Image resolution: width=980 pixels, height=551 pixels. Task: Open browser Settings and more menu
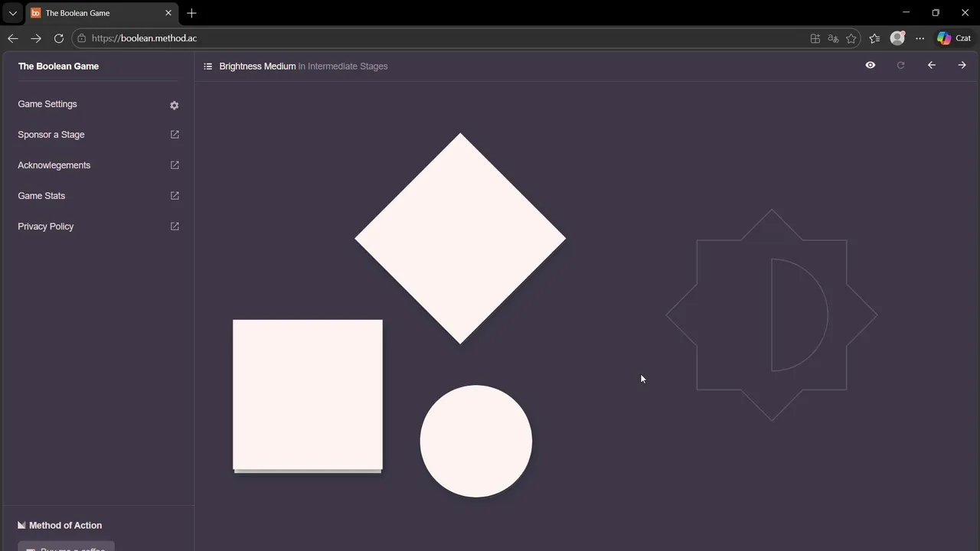920,38
